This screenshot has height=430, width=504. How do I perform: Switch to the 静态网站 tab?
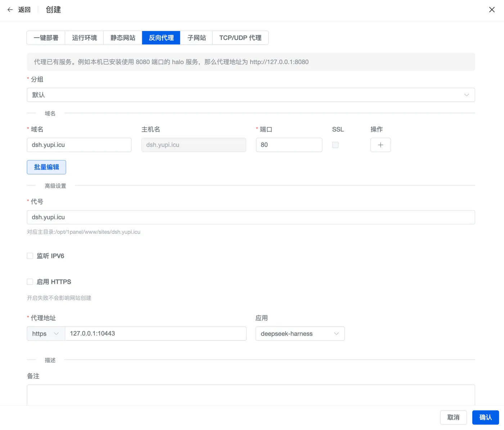pyautogui.click(x=123, y=38)
